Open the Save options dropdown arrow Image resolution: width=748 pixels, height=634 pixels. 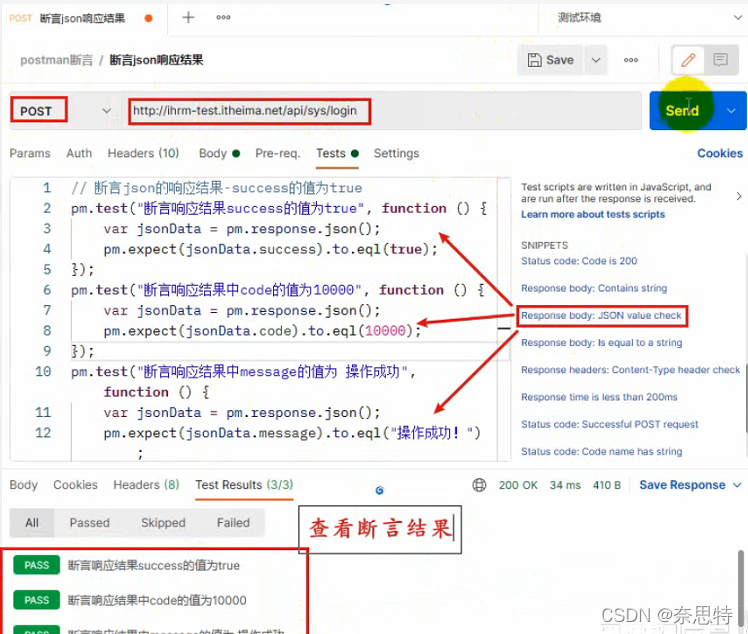point(596,60)
